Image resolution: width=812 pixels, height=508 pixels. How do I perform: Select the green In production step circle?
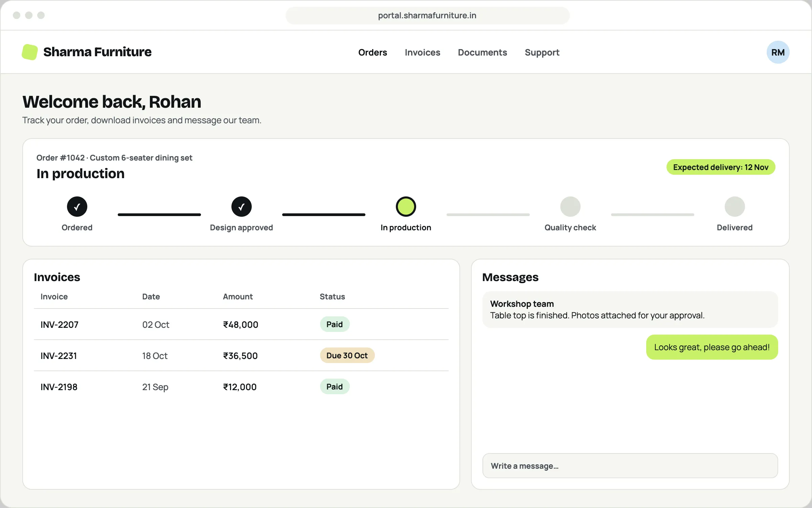click(x=406, y=207)
